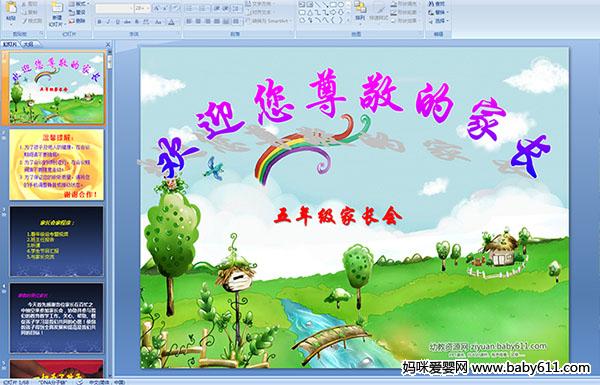
Task: Click the Paste clipboard icon
Action: [11, 11]
